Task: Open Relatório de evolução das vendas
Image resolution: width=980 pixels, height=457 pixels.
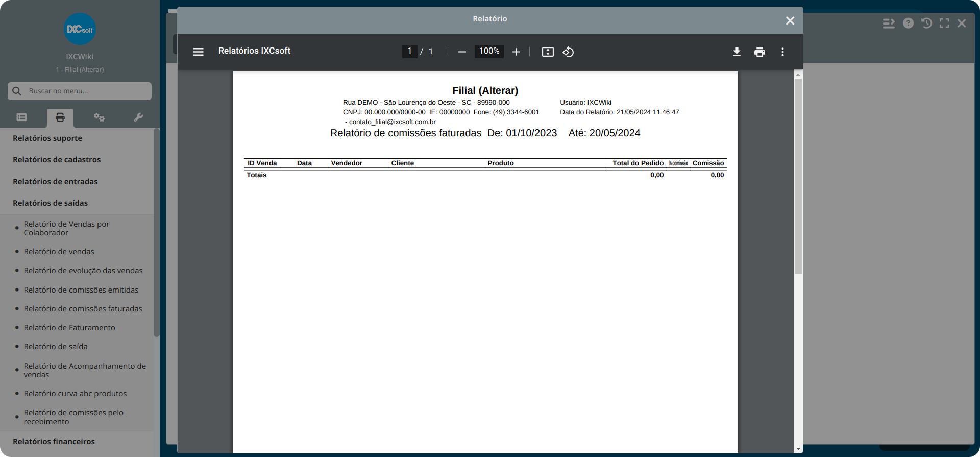Action: point(83,271)
